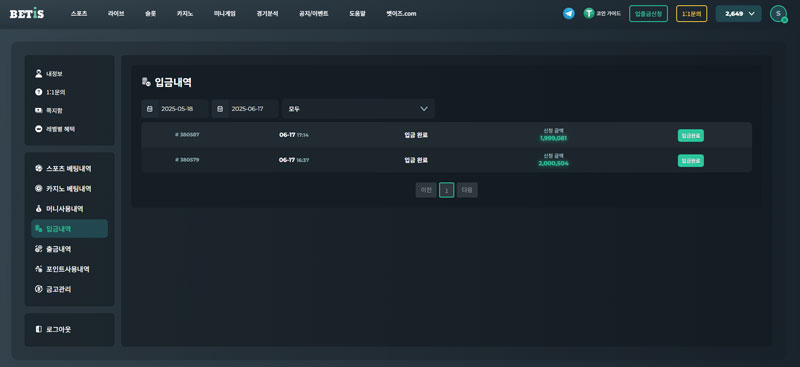
Task: Follow the 벳이즈.com link
Action: (401, 14)
